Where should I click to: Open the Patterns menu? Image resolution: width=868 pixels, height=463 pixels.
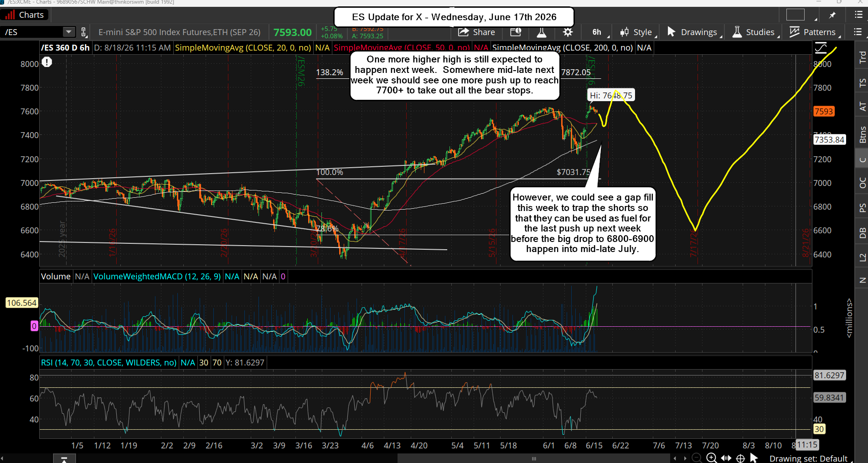point(815,32)
